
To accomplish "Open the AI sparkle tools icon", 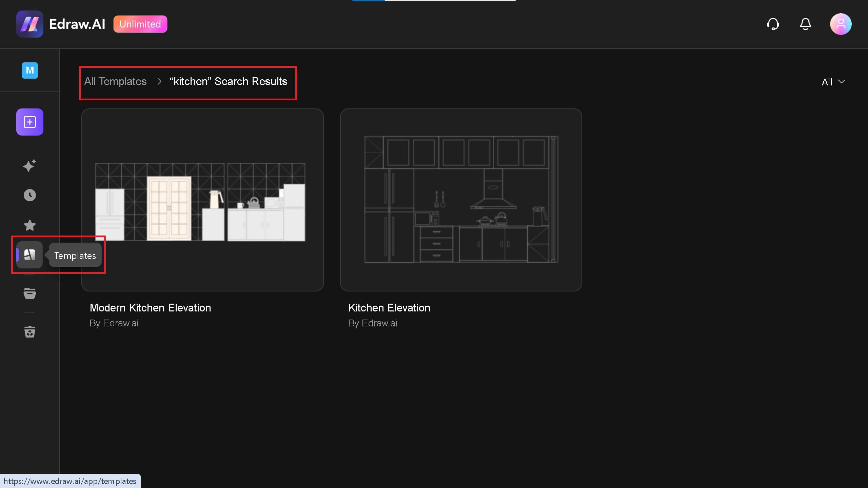I will [30, 166].
